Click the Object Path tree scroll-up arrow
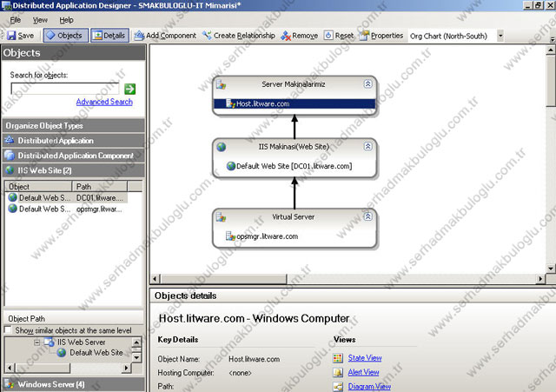This screenshot has height=392, width=556. tap(136, 342)
